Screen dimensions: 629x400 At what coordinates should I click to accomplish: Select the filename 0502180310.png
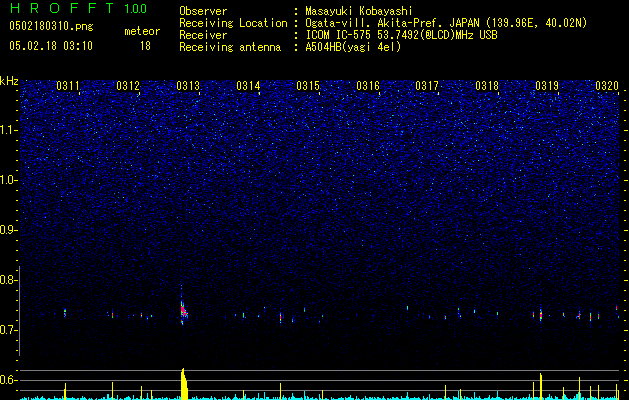point(51,26)
